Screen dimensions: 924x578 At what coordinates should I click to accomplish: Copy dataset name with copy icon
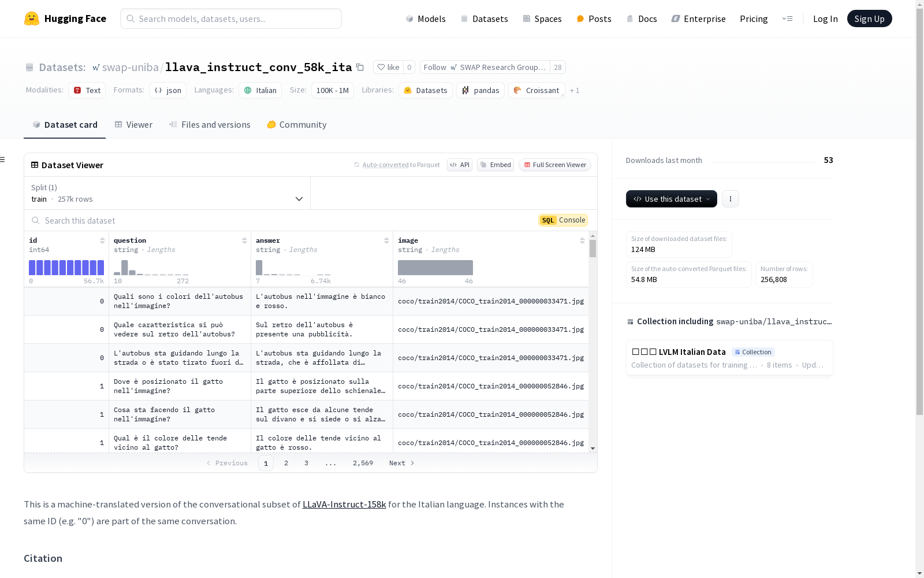pyautogui.click(x=360, y=67)
